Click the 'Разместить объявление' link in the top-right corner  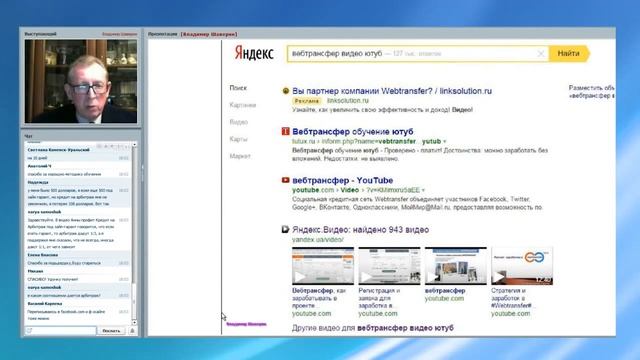pyautogui.click(x=591, y=88)
